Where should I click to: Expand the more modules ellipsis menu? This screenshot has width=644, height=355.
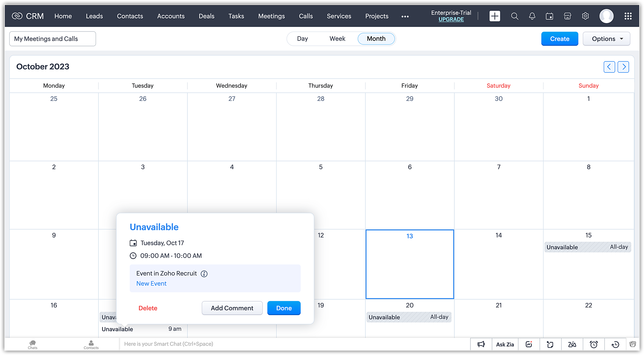tap(405, 16)
